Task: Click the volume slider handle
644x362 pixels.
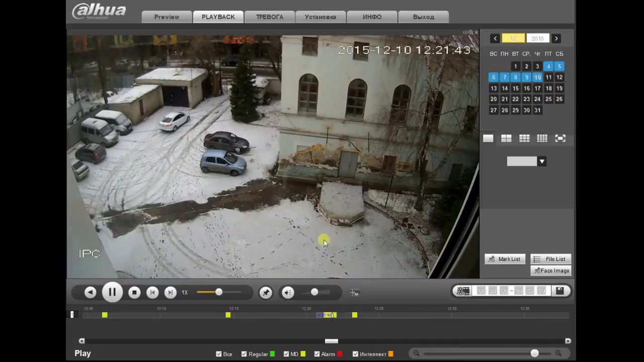Action: [314, 292]
